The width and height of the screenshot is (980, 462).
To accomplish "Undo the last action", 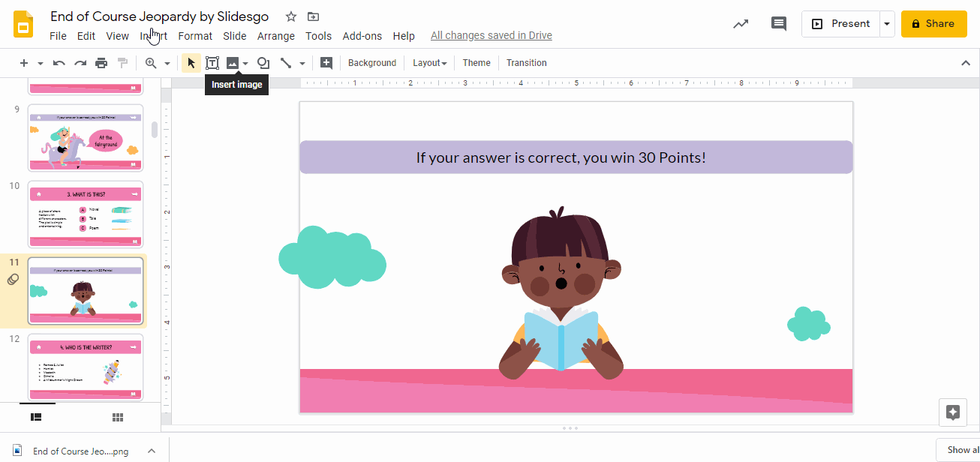I will point(59,63).
